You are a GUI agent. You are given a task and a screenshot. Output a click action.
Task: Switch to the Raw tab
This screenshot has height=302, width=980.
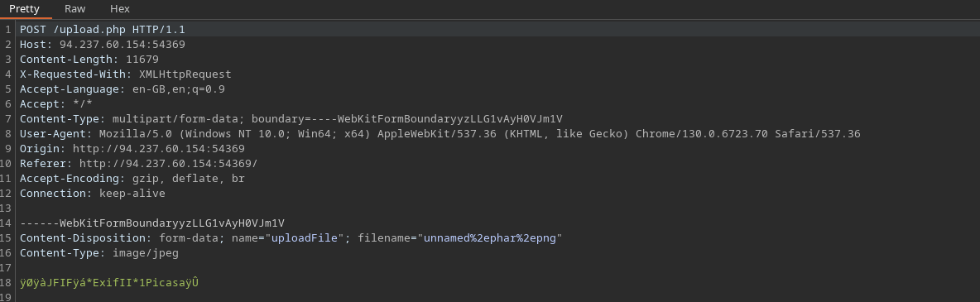click(75, 9)
